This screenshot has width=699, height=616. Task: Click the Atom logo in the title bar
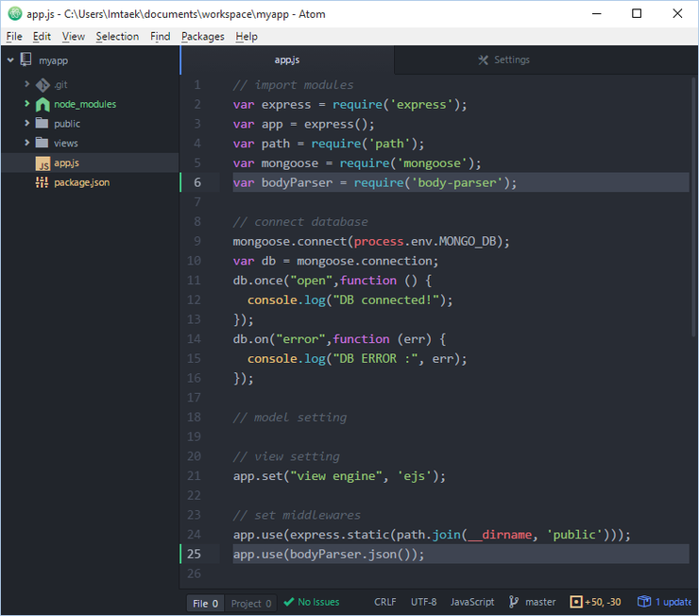click(x=15, y=14)
